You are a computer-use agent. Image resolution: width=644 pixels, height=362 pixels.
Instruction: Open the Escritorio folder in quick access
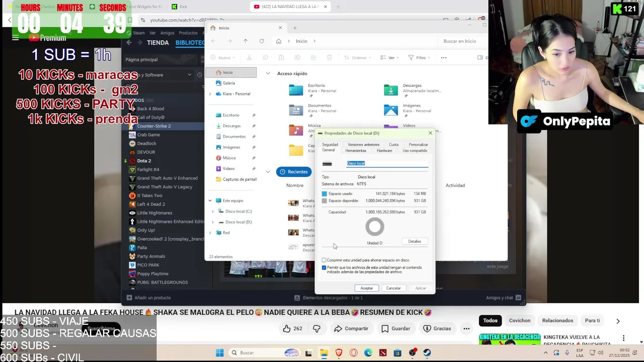tap(296, 90)
